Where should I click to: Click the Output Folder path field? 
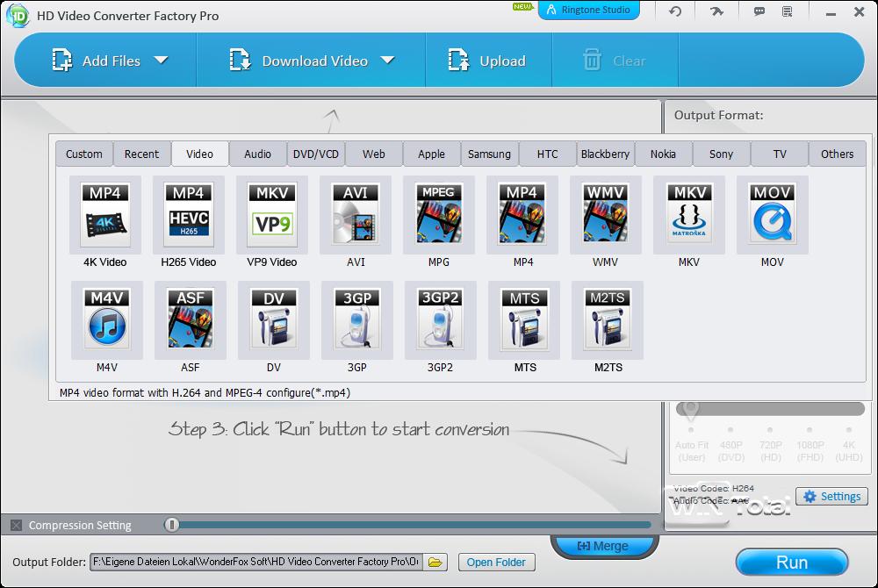click(x=256, y=563)
